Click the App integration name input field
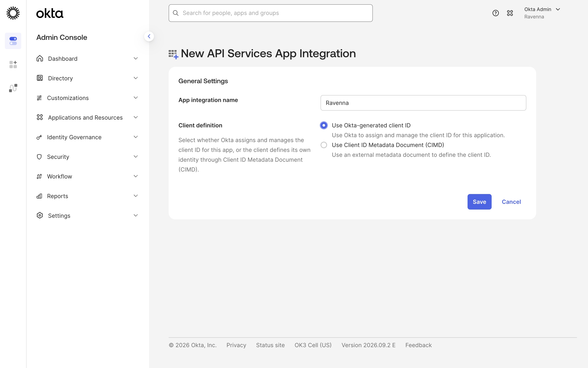The height and width of the screenshot is (368, 588). tap(423, 103)
